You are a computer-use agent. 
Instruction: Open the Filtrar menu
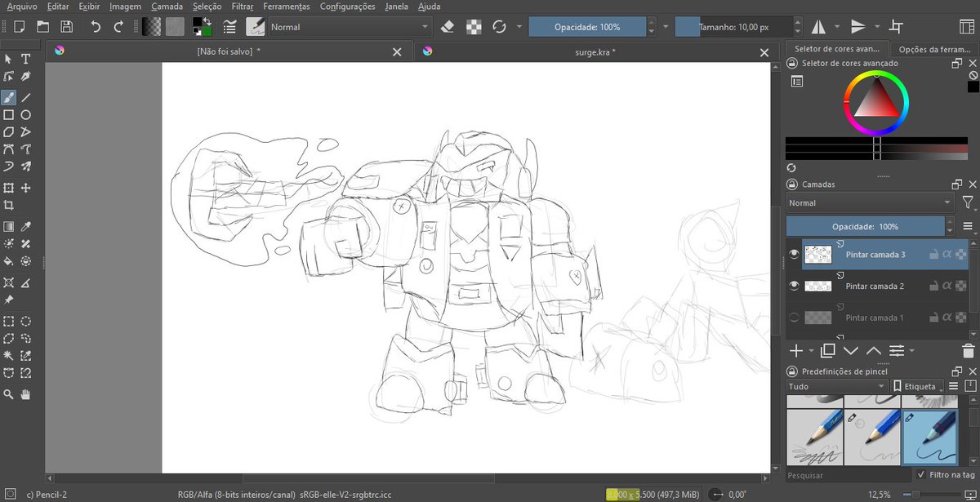[243, 7]
